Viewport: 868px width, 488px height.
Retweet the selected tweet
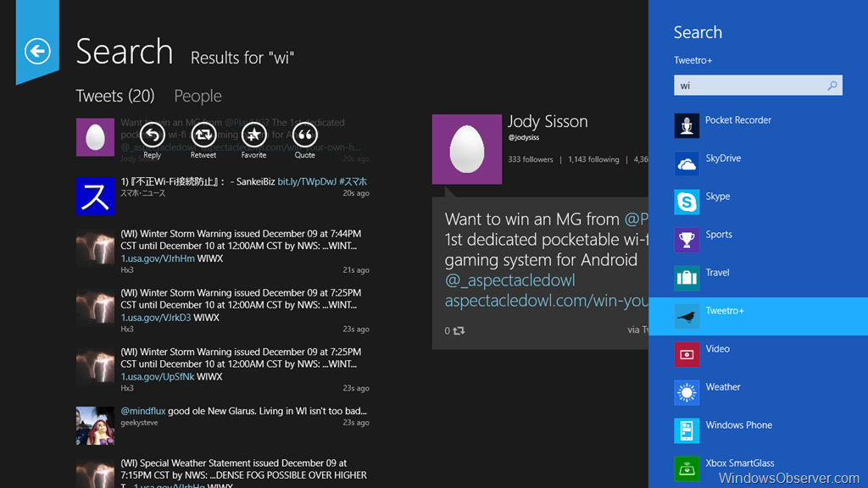pos(203,135)
